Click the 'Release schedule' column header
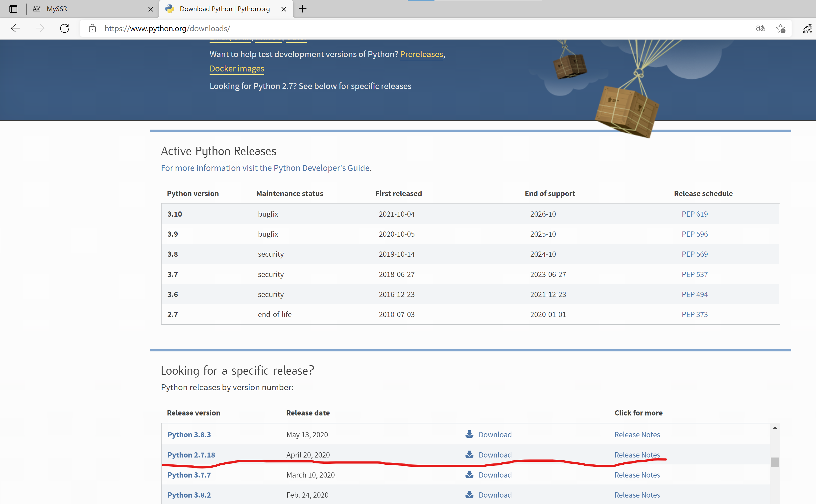Image resolution: width=816 pixels, height=504 pixels. (703, 194)
